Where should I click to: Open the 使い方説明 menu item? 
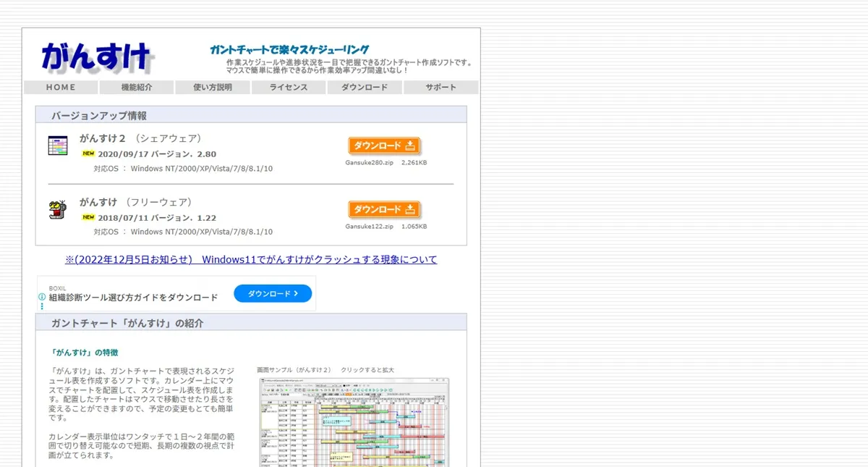tap(213, 87)
